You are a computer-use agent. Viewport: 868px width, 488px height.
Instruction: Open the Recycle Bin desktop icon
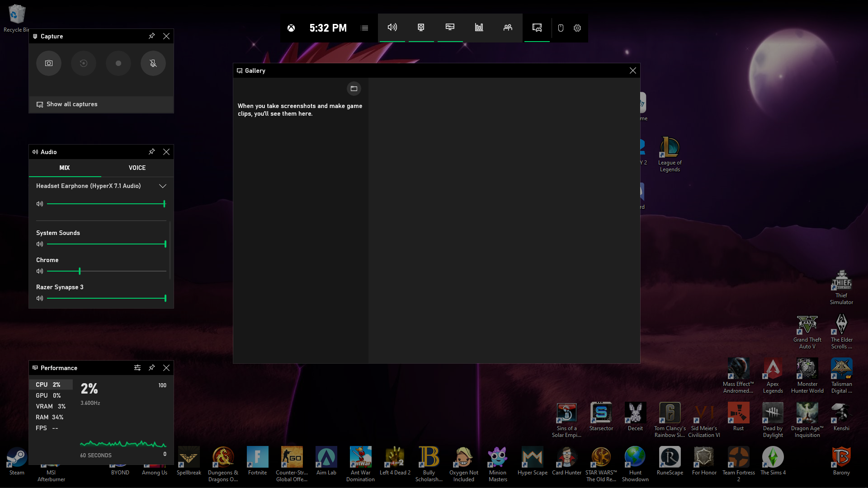[x=17, y=18]
